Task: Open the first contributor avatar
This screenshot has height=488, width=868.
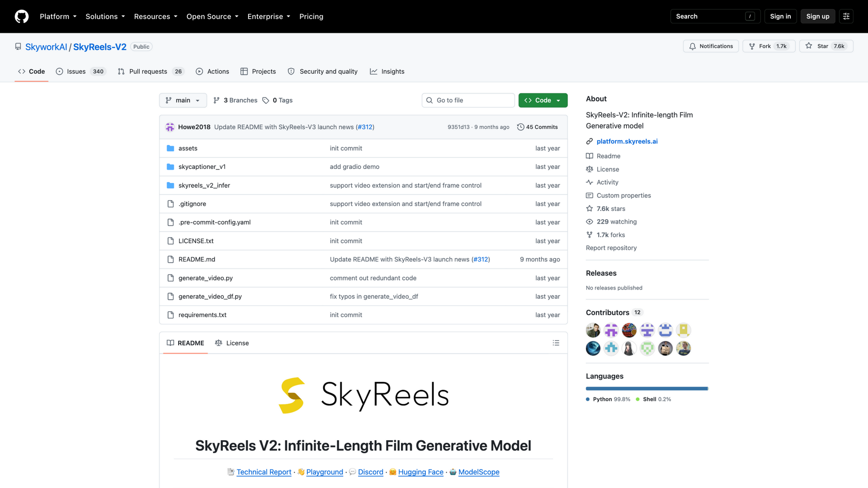Action: point(593,330)
